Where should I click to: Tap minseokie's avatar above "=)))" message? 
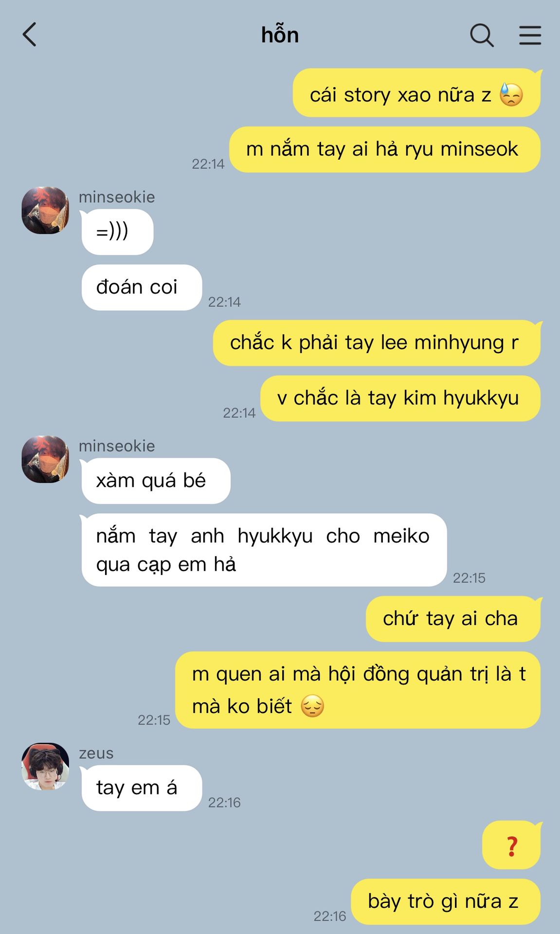click(45, 210)
